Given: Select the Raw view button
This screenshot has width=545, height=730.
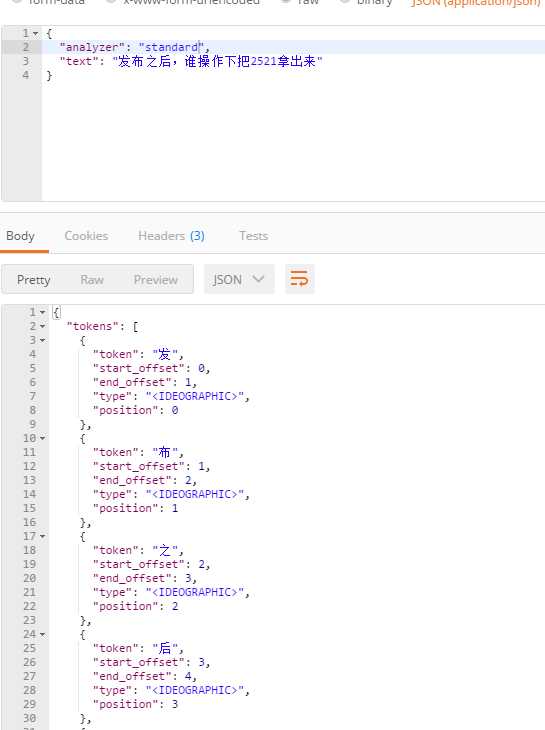Looking at the screenshot, I should [92, 280].
